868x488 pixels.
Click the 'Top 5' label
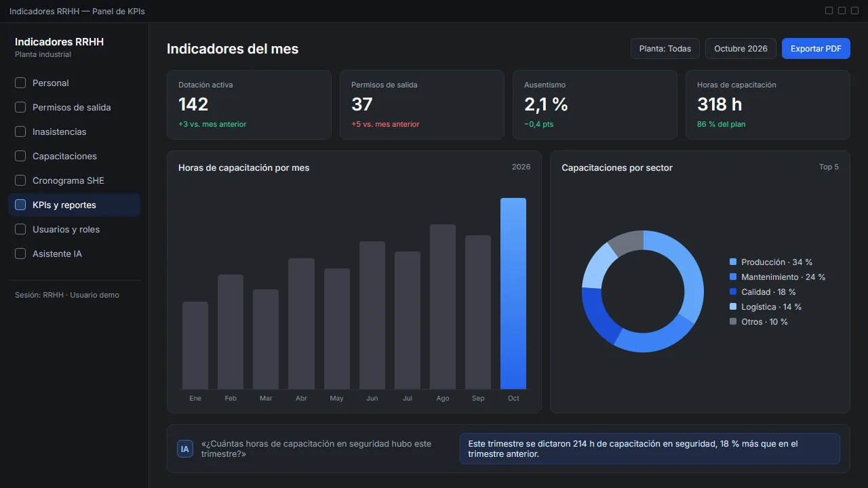pyautogui.click(x=829, y=167)
